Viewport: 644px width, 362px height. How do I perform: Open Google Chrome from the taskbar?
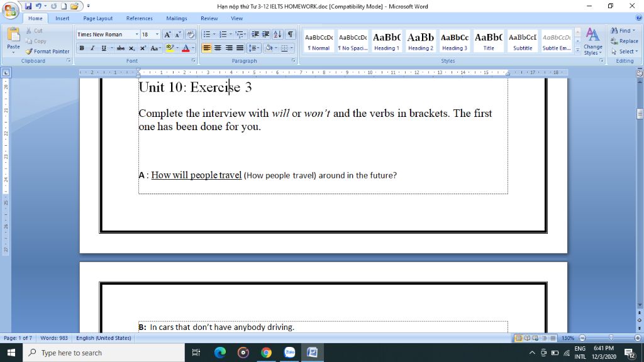click(x=266, y=353)
